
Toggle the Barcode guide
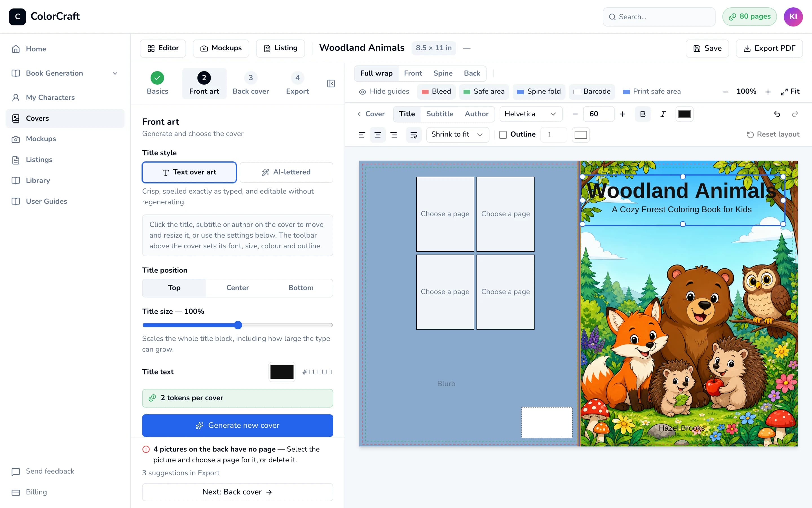pos(592,92)
